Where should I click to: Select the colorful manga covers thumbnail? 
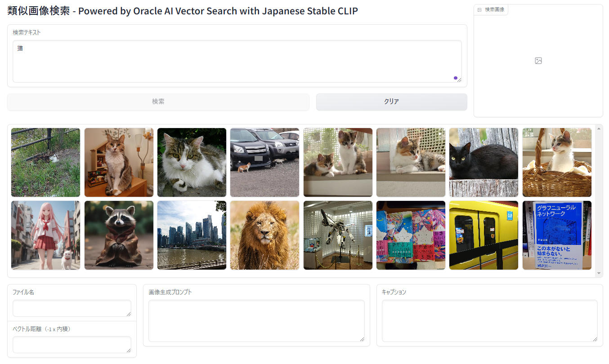click(411, 235)
